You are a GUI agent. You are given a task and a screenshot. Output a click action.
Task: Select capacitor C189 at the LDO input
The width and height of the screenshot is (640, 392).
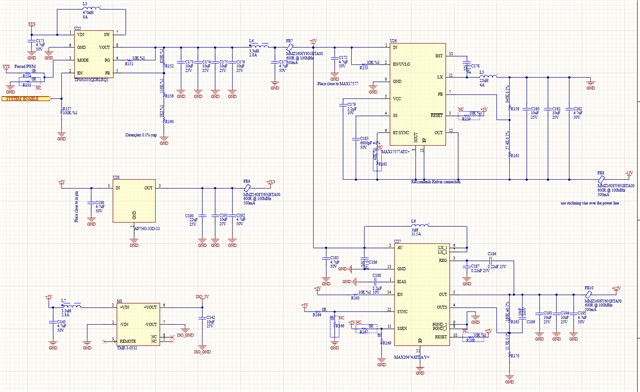point(91,203)
